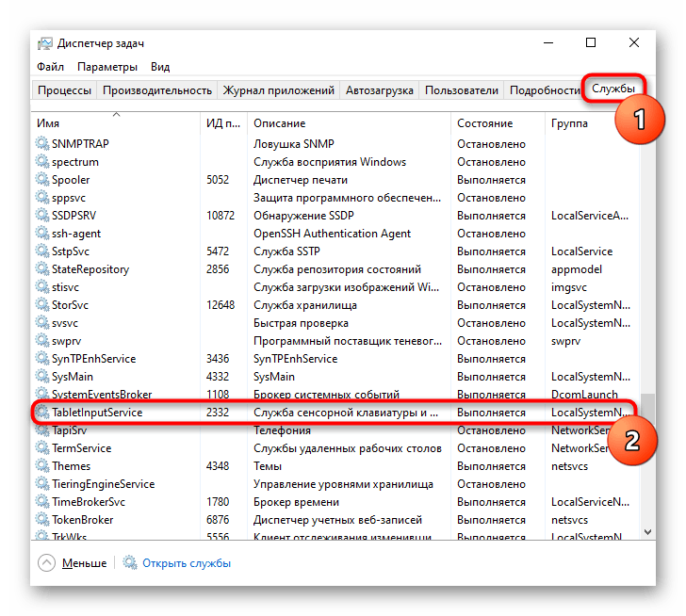
Task: Click the gear icon next to TieringEngineService
Action: 42,483
